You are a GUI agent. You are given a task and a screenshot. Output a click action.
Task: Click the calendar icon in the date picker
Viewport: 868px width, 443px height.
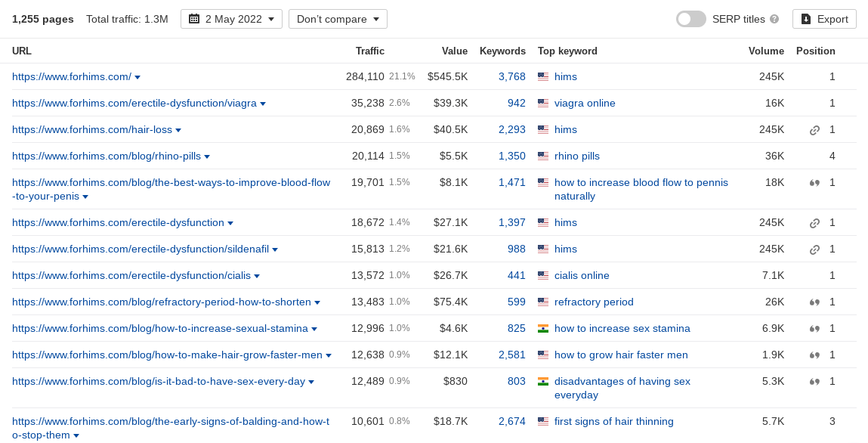pos(193,19)
